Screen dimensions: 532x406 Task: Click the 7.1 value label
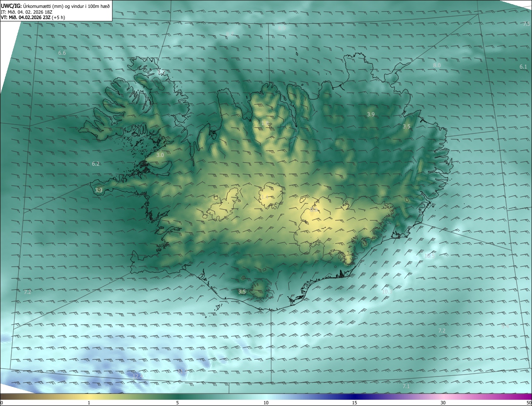pos(406,386)
